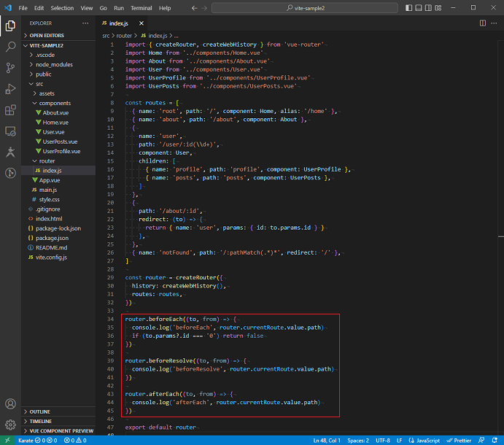Expand the OUTLINE section
504x445 pixels.
point(58,411)
